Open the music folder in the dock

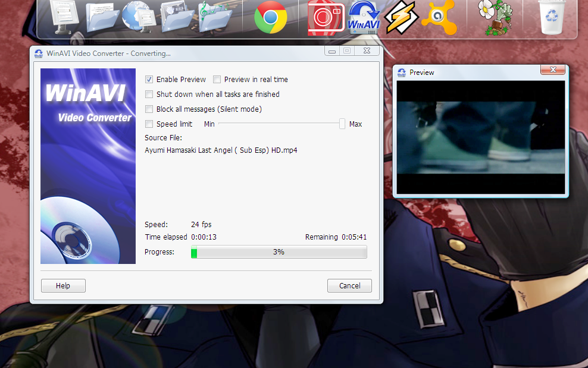(214, 17)
